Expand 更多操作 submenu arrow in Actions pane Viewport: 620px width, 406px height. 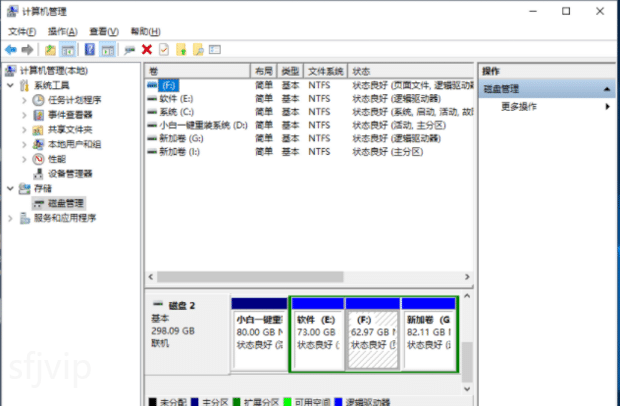point(606,106)
